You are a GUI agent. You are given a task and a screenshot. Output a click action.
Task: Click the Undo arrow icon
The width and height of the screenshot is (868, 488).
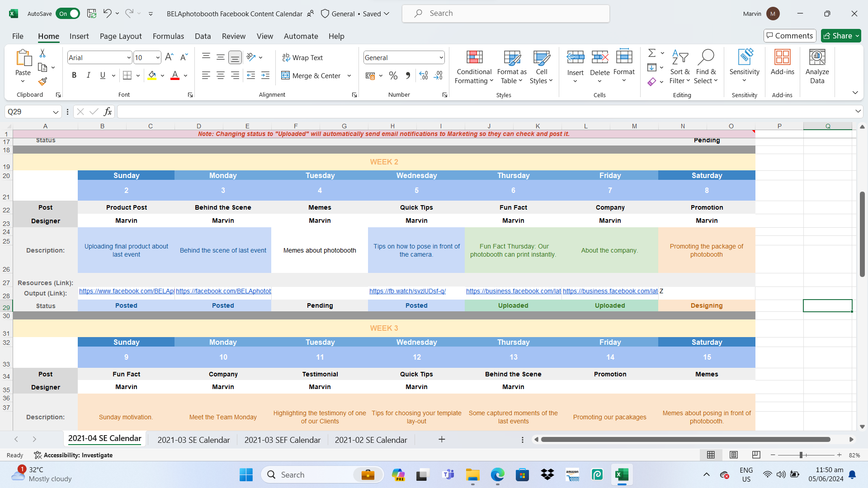[x=107, y=14]
